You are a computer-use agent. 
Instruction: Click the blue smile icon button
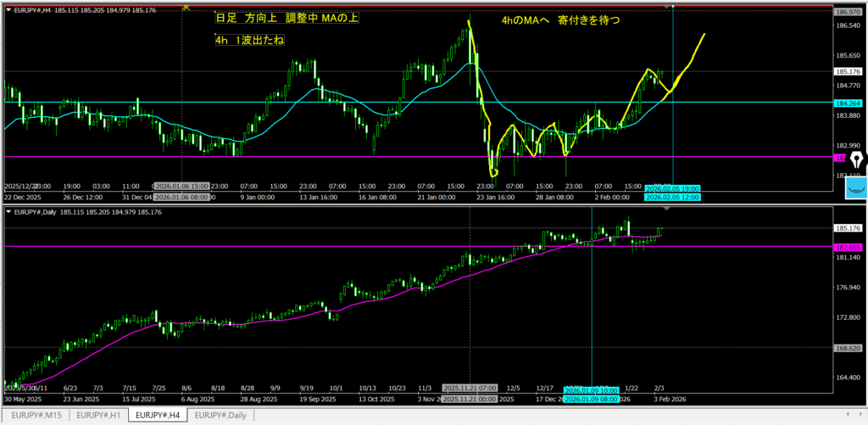pos(855,187)
